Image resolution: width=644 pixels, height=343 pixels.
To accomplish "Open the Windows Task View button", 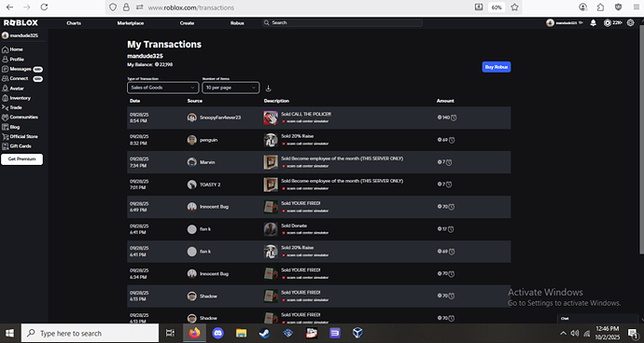I will click(170, 333).
